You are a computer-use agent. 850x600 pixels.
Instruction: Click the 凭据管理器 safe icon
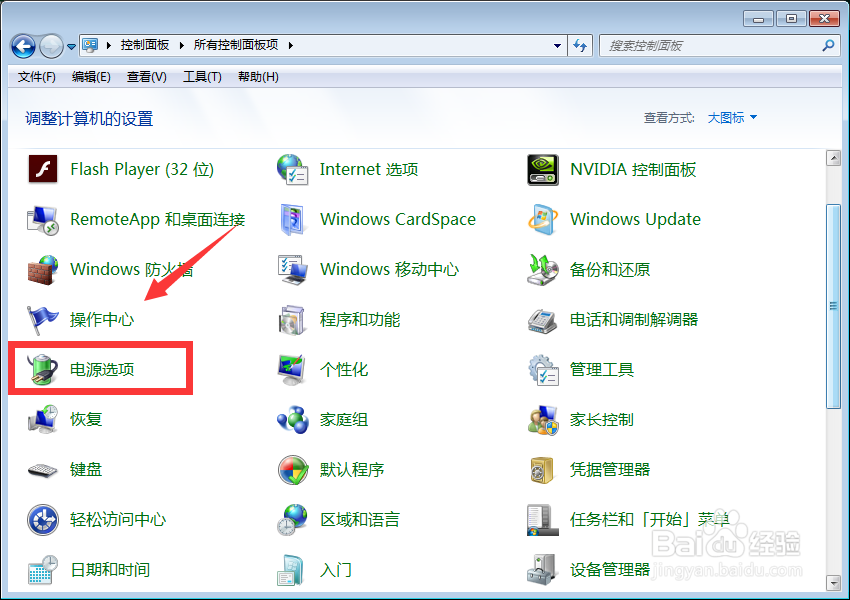pos(543,470)
